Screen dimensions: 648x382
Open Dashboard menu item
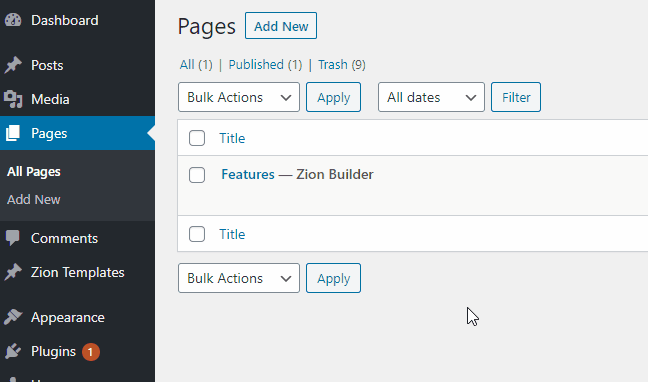pyautogui.click(x=64, y=20)
